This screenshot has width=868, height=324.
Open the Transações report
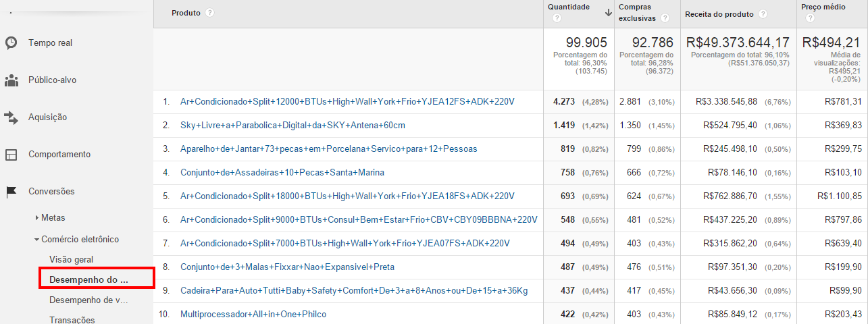[72, 320]
